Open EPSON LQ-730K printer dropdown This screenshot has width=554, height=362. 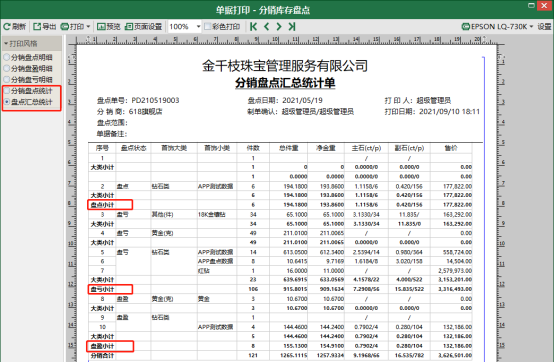pos(531,27)
